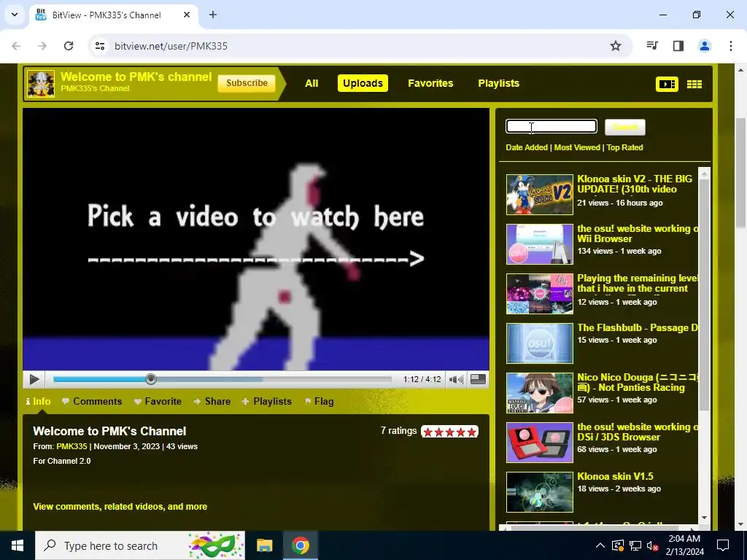
Task: Sort videos by Date Added
Action: pos(527,147)
